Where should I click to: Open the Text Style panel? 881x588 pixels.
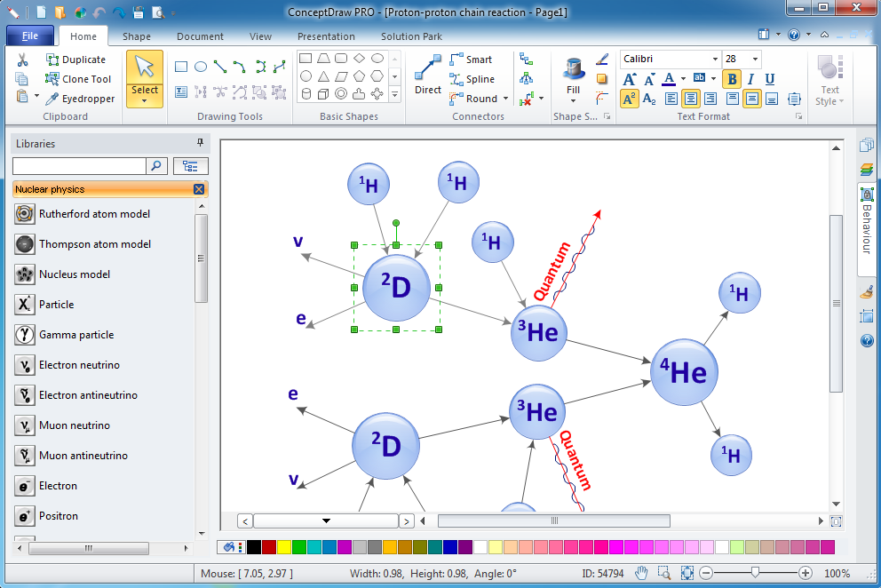[829, 80]
